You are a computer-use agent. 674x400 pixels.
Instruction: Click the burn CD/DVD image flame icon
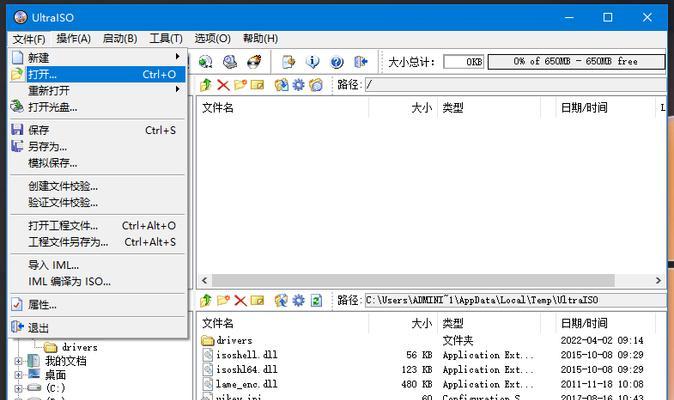pyautogui.click(x=254, y=62)
